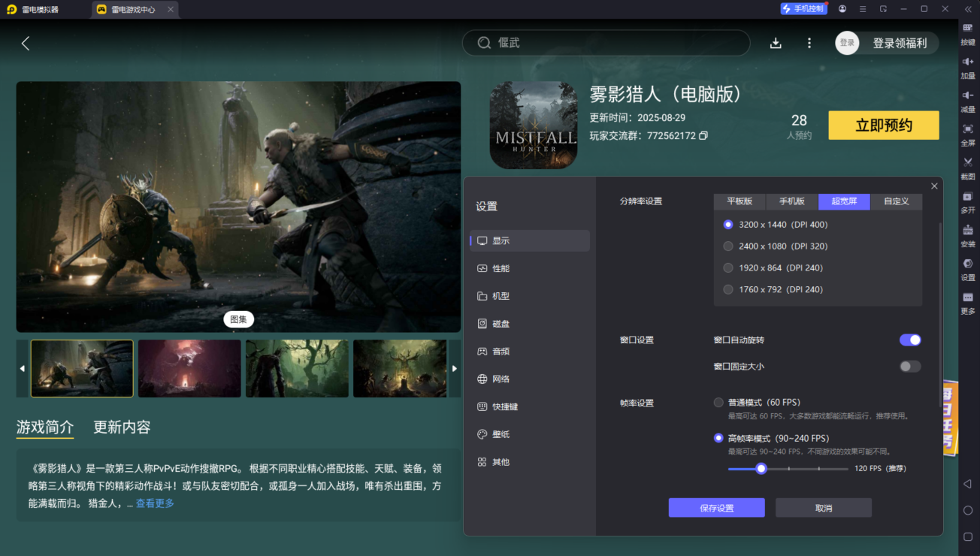Click the pop-out window icon in title bar

pos(883,9)
